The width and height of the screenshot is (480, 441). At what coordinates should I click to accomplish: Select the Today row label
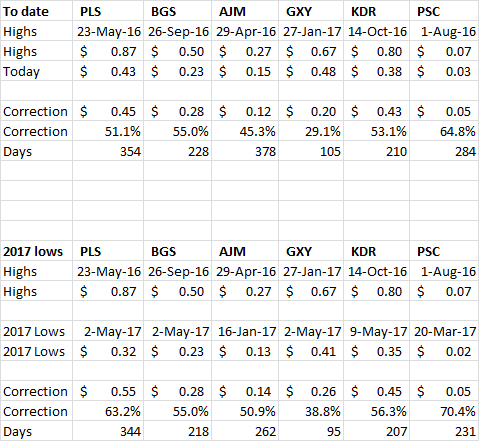tap(21, 72)
